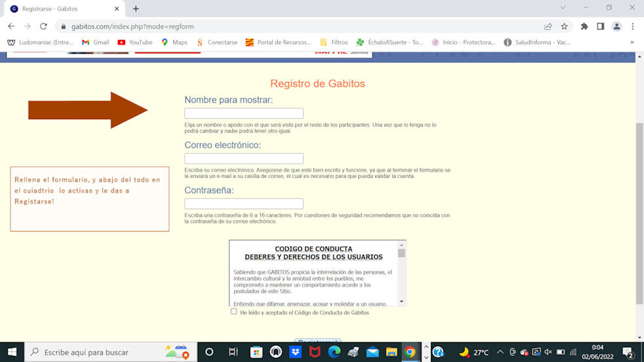
Task: Open the Gmail bookmark
Action: (x=95, y=43)
